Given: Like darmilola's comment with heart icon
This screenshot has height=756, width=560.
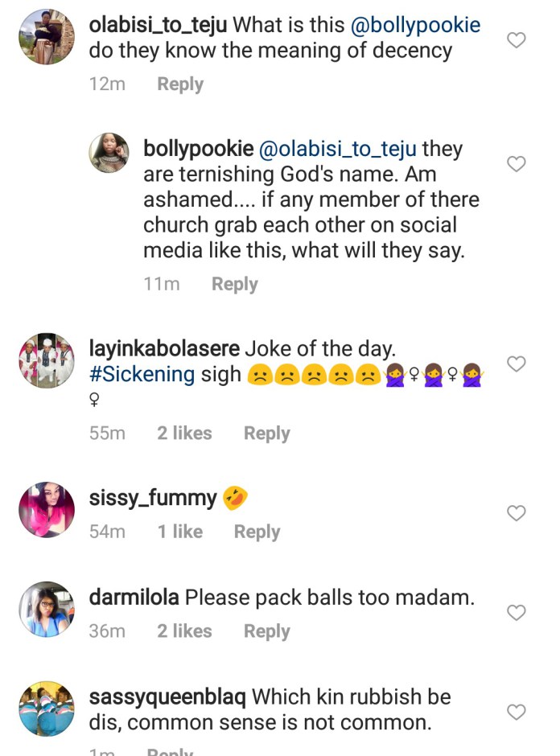Looking at the screenshot, I should 517,613.
